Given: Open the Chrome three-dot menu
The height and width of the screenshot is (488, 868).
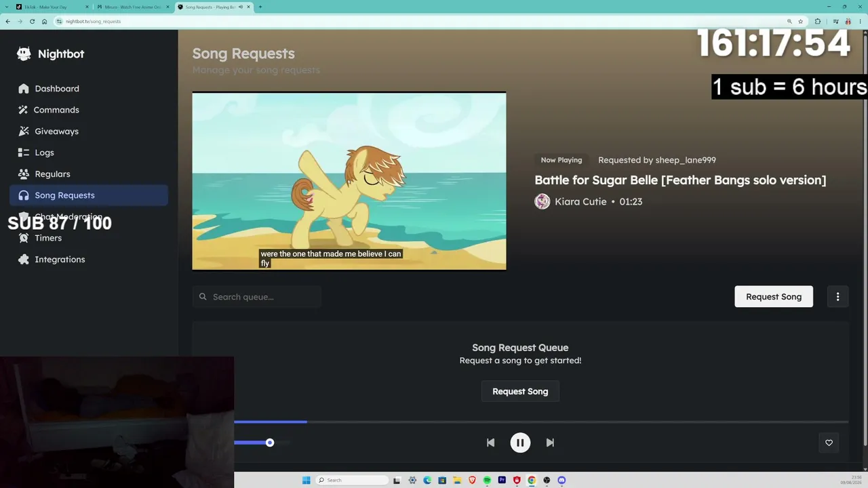Looking at the screenshot, I should click(x=860, y=21).
